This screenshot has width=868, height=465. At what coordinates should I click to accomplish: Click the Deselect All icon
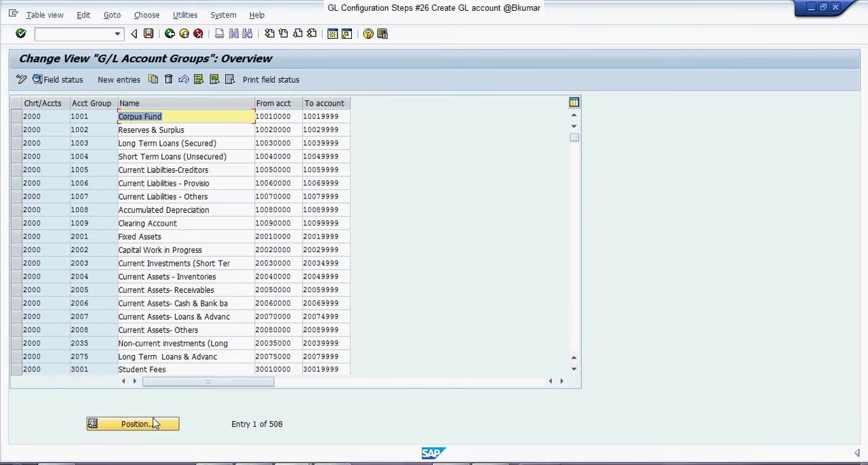point(230,79)
